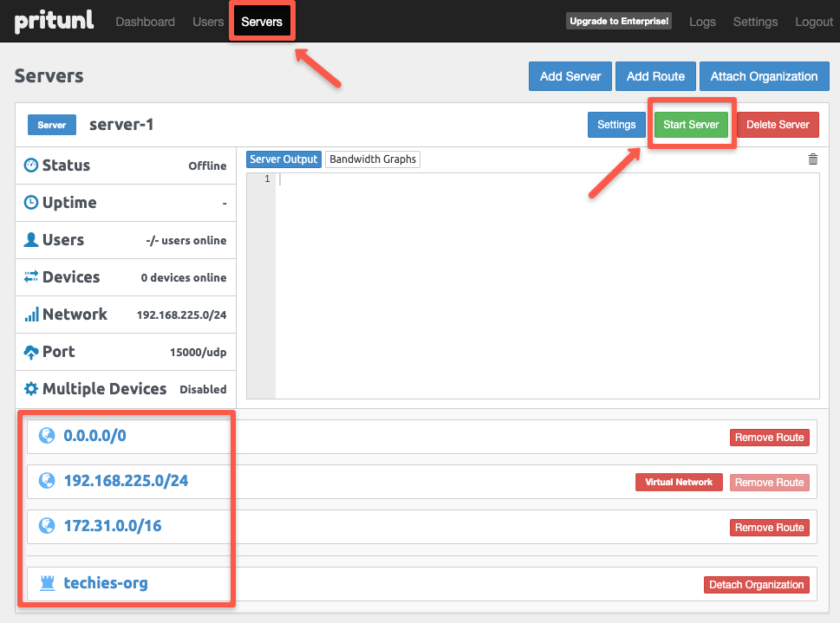
Task: Click globe icon beside 172.31.0.0/16 route
Action: (47, 525)
